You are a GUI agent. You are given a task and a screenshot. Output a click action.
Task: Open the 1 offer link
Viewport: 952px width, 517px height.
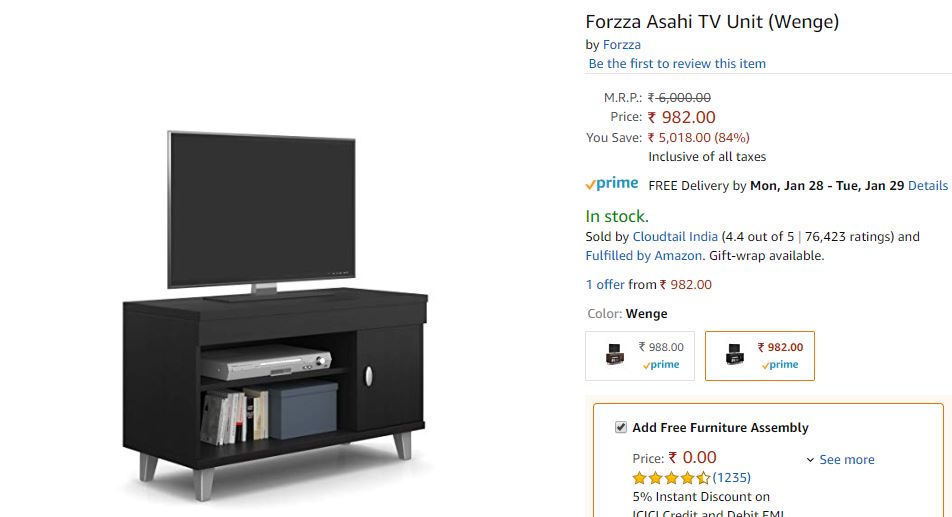605,285
